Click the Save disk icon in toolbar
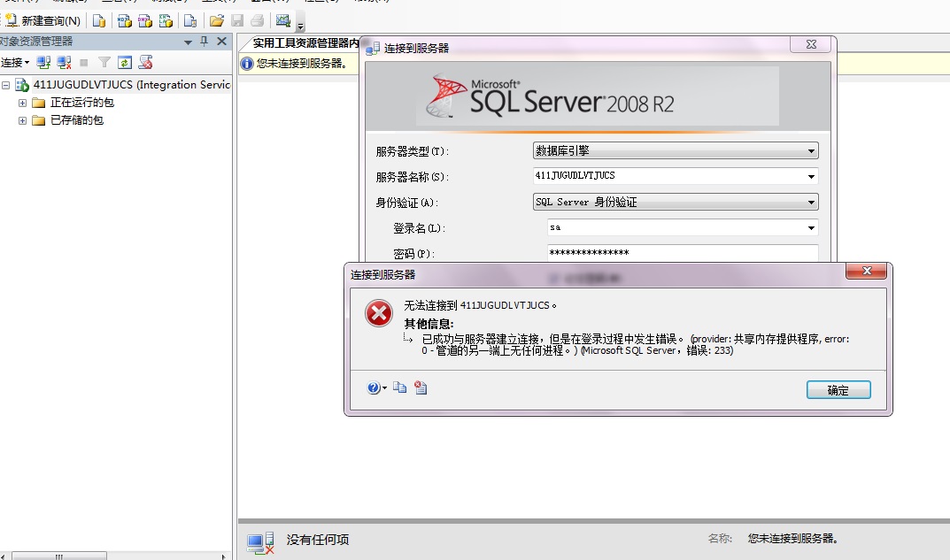Viewport: 950px width, 560px height. (x=237, y=20)
